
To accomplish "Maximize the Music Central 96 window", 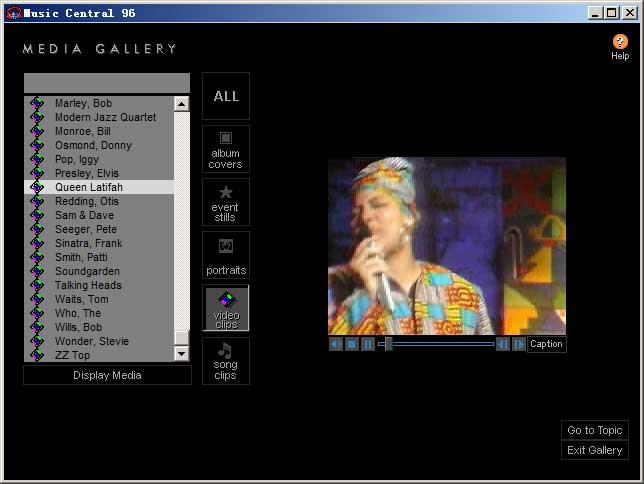I will pos(612,13).
